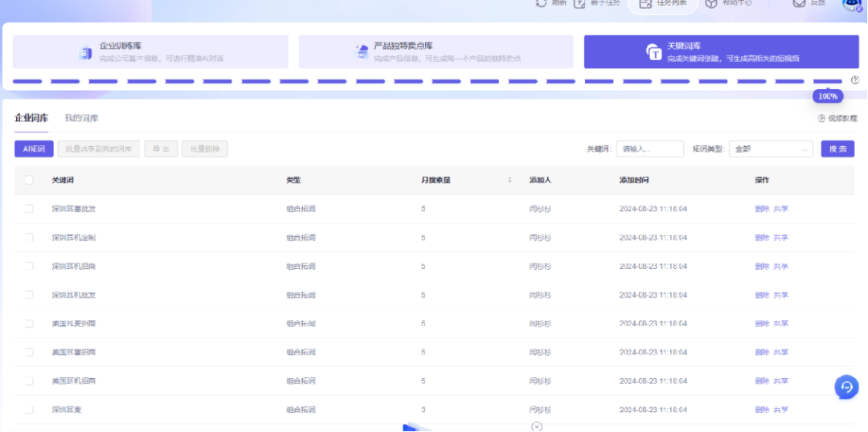The width and height of the screenshot is (868, 432).
Task: Click 共享 for 美国耳机招商
Action: point(780,381)
